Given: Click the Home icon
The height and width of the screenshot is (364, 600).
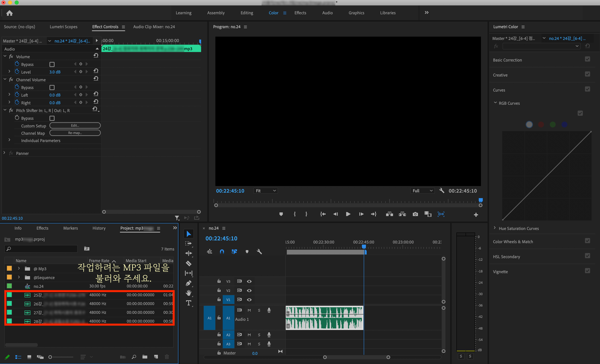Looking at the screenshot, I should point(10,13).
